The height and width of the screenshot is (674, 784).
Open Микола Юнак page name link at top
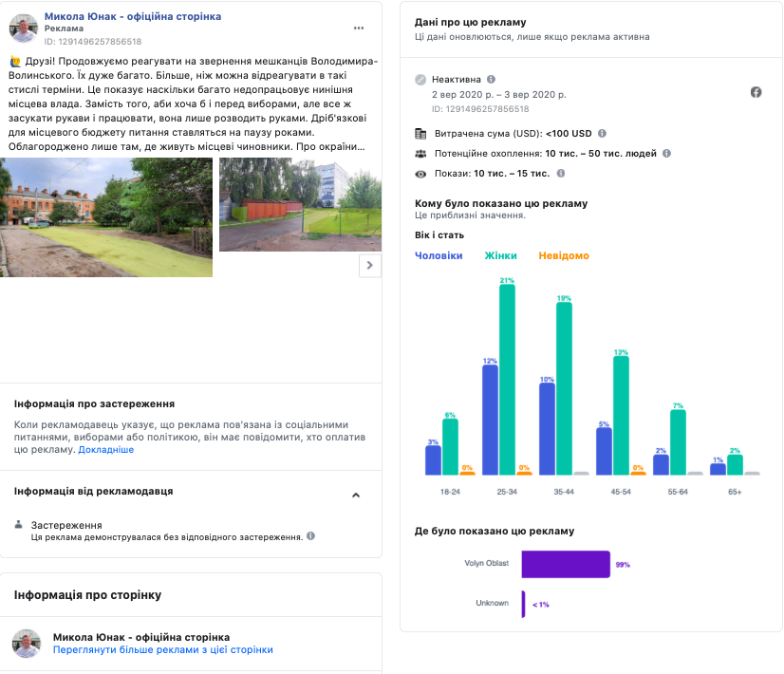click(x=133, y=17)
